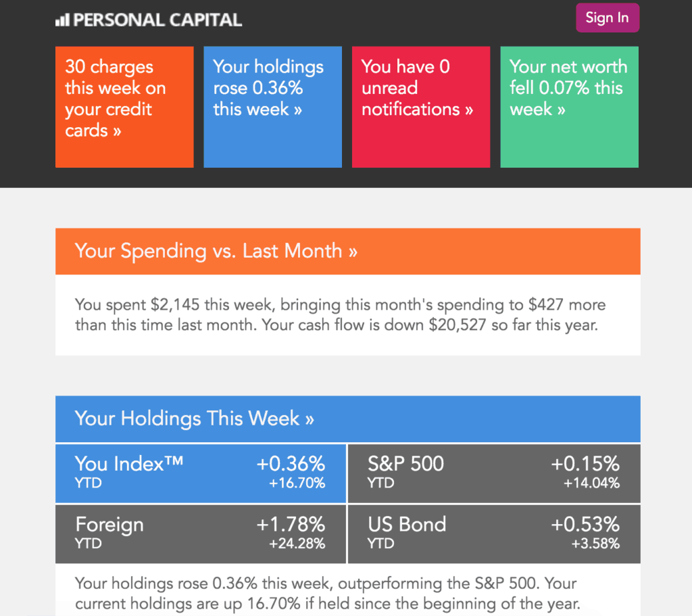Click the chevron on Your Spending header

354,251
